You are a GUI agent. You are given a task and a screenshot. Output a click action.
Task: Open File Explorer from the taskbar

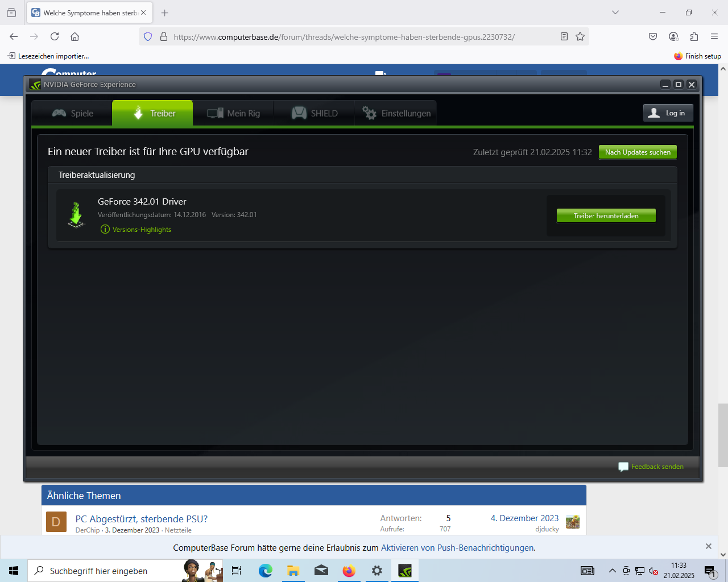tap(293, 571)
